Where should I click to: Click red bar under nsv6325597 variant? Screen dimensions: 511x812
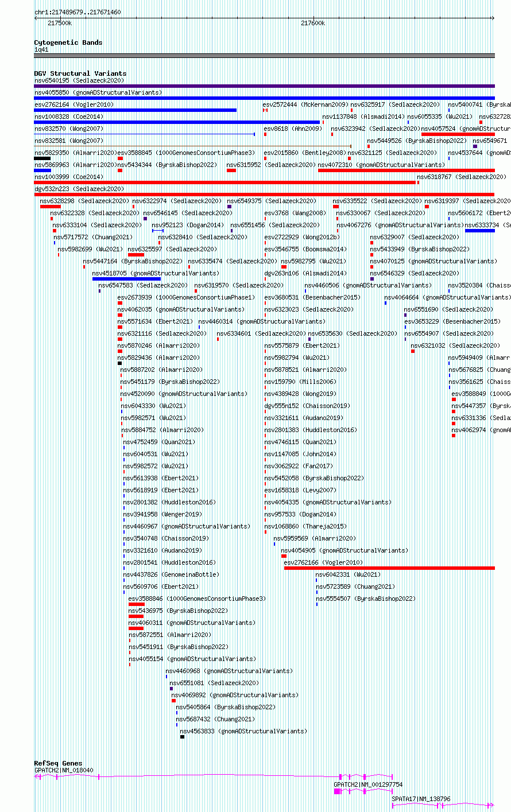[x=136, y=255]
